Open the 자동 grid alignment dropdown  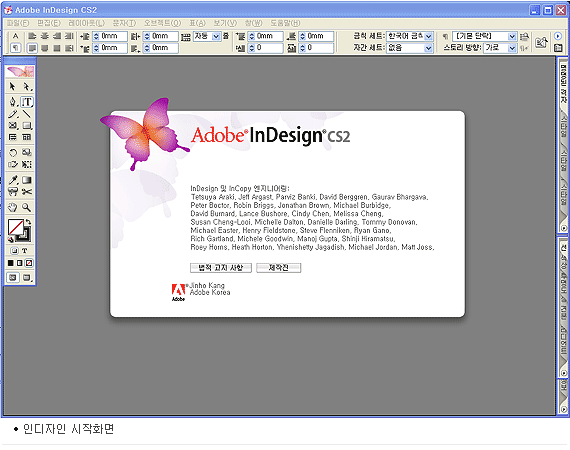pyautogui.click(x=216, y=36)
